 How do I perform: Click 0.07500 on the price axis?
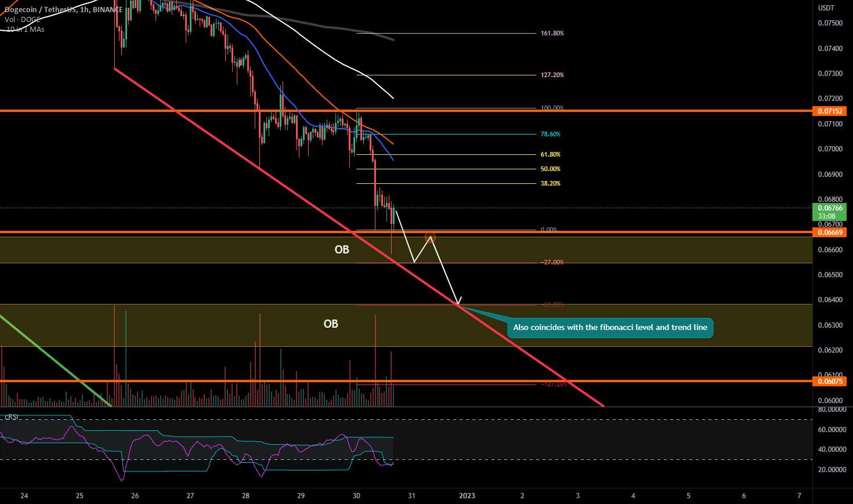pos(830,23)
